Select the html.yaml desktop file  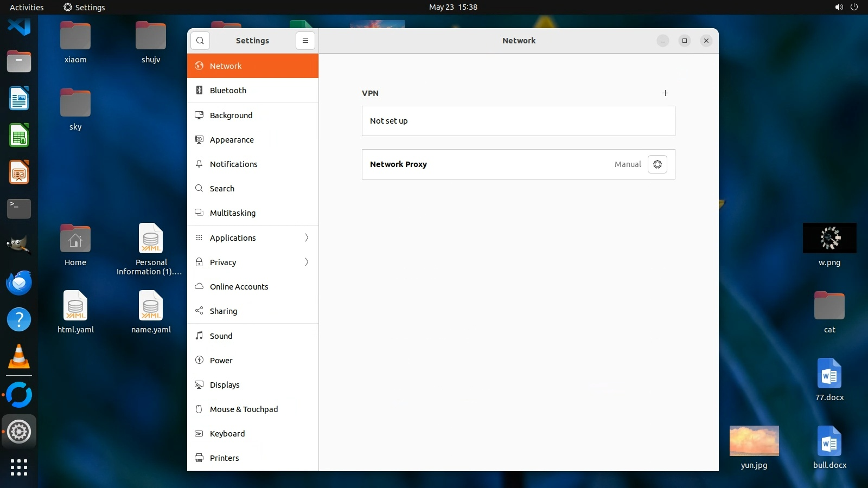coord(75,306)
